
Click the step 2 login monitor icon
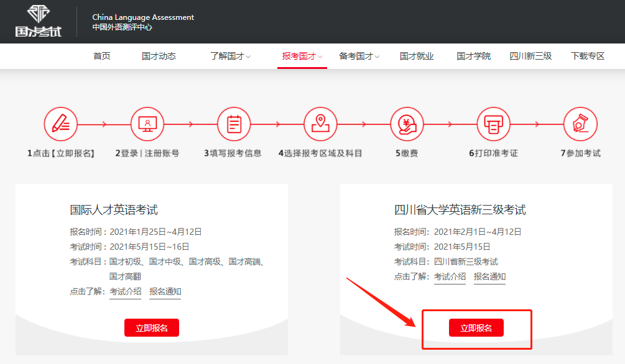147,124
